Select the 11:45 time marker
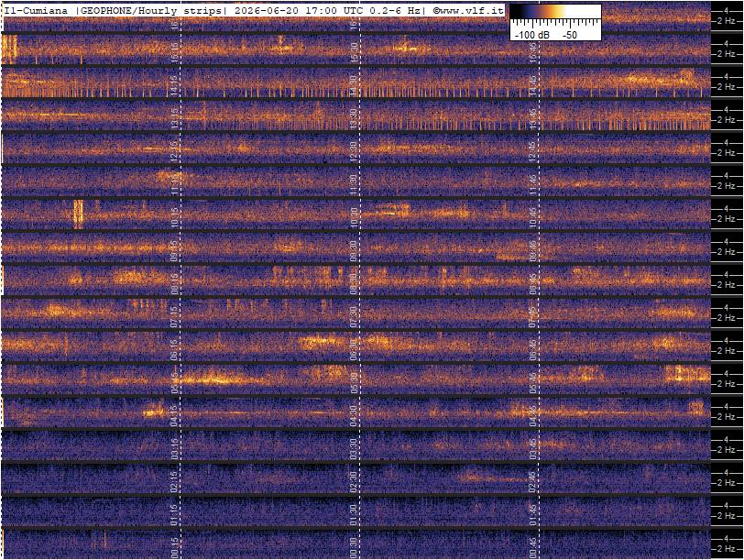744x560 pixels. 533,184
